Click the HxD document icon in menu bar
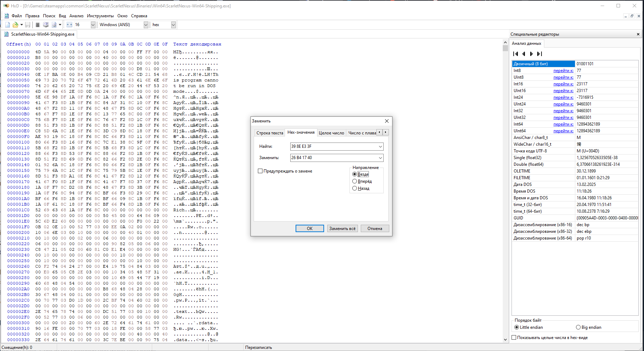Viewport: 644px width, 351px height. click(6, 16)
